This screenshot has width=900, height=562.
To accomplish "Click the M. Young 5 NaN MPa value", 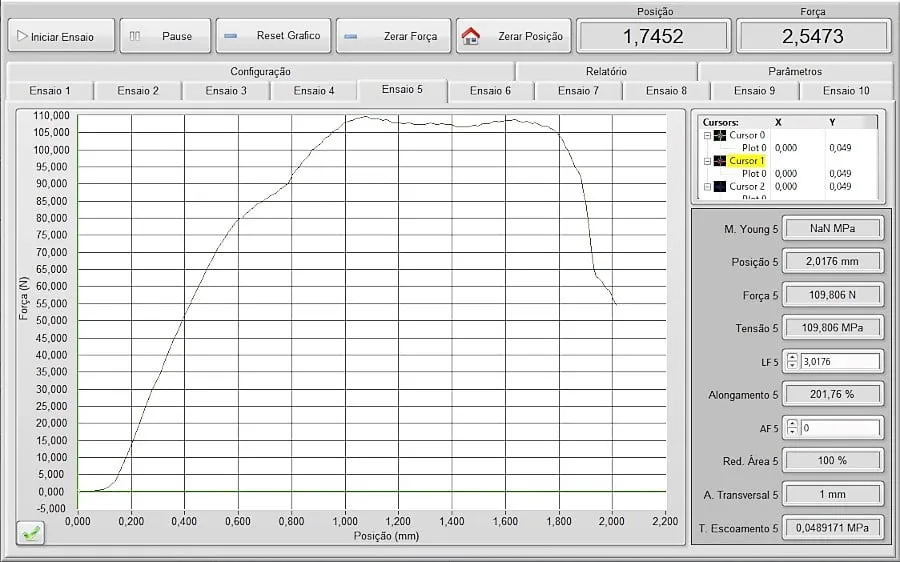I will tap(832, 228).
